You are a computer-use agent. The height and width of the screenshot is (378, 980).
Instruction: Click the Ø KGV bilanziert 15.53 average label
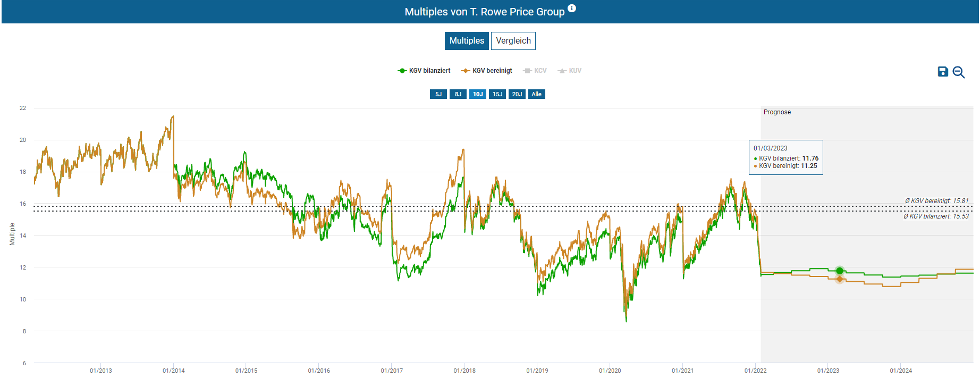[x=936, y=216]
